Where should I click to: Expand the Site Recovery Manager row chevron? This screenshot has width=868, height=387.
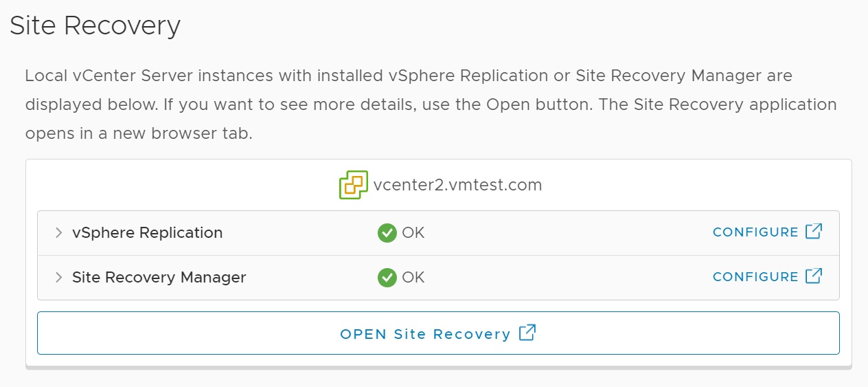(x=59, y=278)
